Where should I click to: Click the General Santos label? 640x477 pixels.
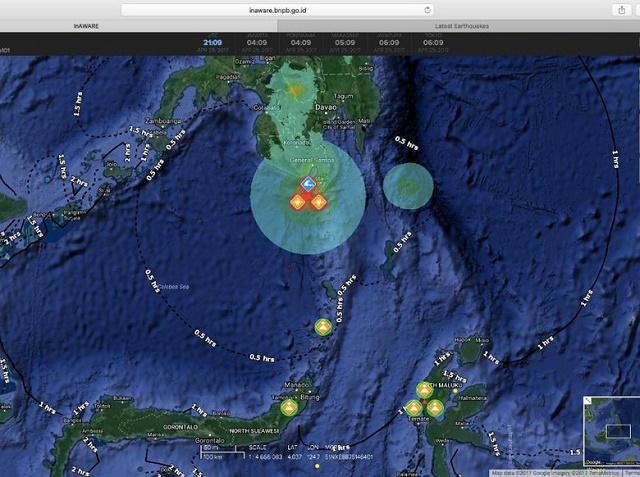(311, 160)
